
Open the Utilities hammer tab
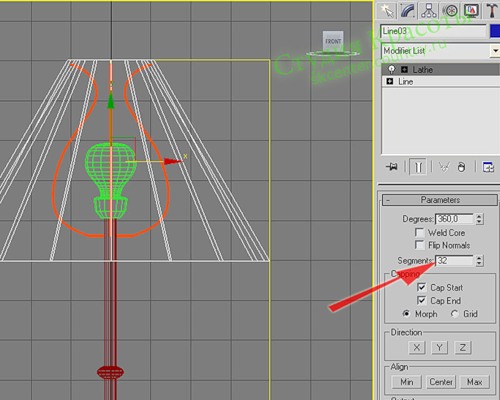(x=492, y=11)
